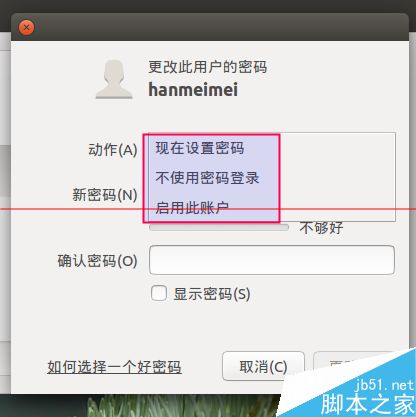This screenshot has width=416, height=417.
Task: Click the password strength bar
Action: pos(219,227)
